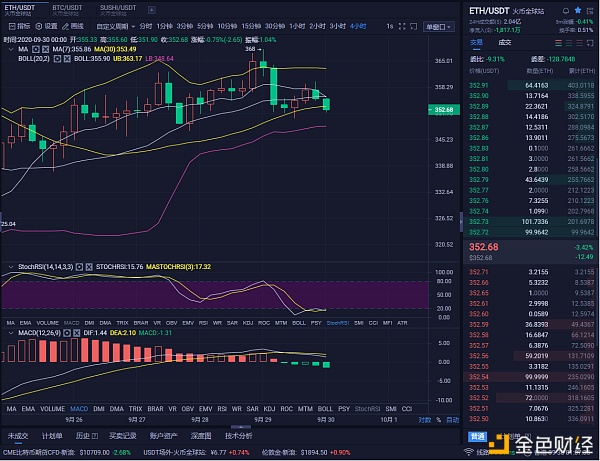Switch order book to 成交 trades
The image size is (600, 461).
pyautogui.click(x=505, y=42)
